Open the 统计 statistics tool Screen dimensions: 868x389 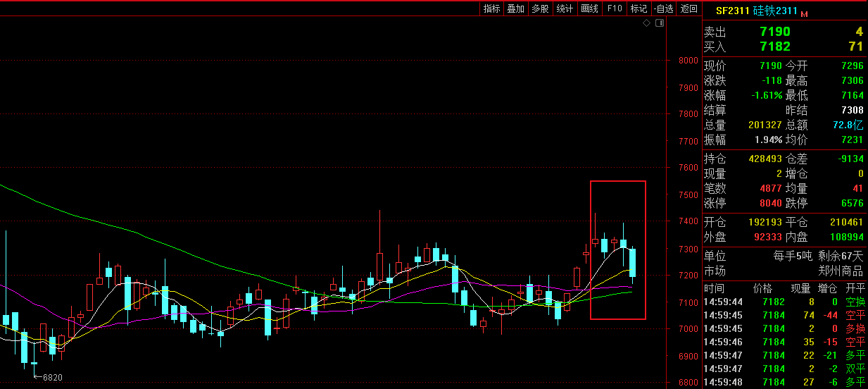(x=565, y=8)
